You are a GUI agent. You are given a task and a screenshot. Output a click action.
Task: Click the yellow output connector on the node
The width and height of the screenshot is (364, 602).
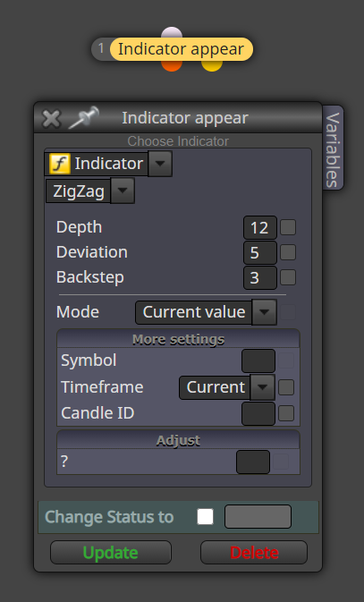coord(212,65)
